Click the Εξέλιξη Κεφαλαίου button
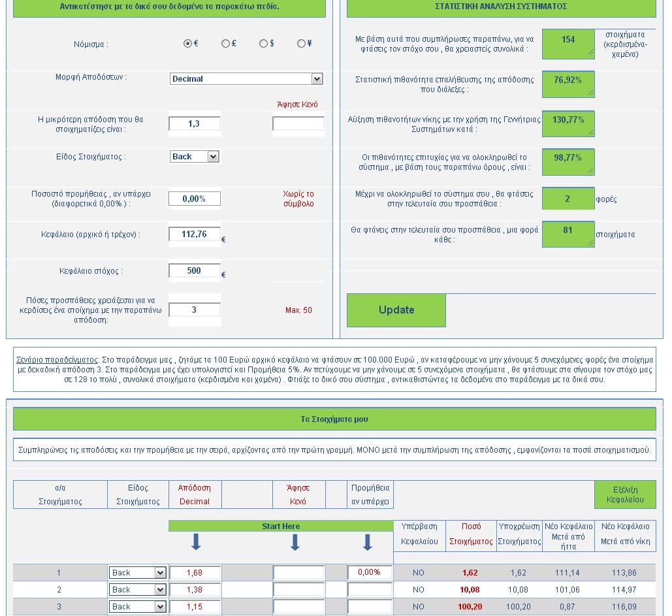The width and height of the screenshot is (672, 616). coord(625,494)
